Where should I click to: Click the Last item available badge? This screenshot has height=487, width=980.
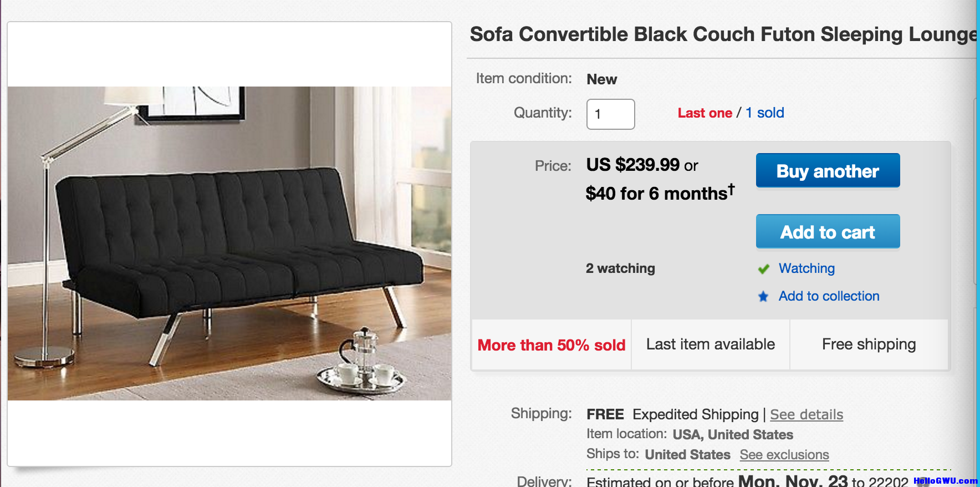coord(711,344)
